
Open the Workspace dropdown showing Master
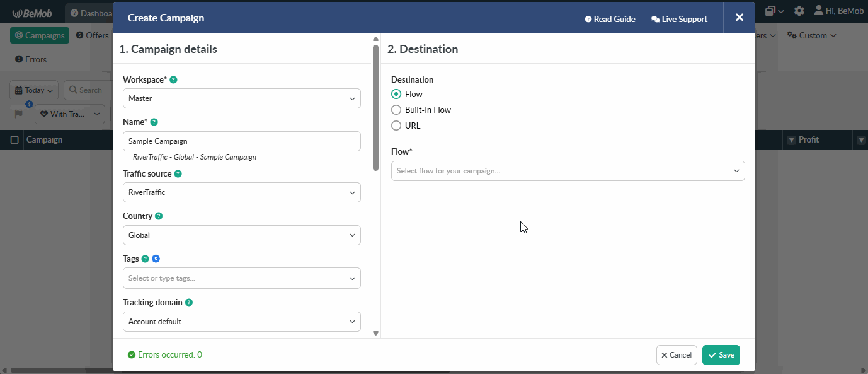pyautogui.click(x=241, y=98)
